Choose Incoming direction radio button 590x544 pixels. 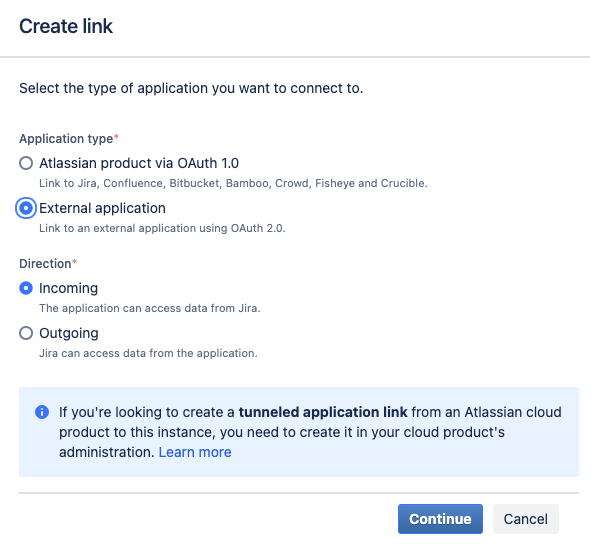[26, 288]
